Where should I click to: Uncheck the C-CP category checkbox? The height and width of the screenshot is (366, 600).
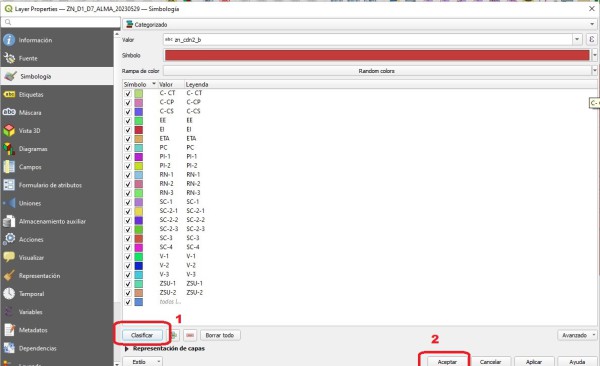(x=128, y=103)
